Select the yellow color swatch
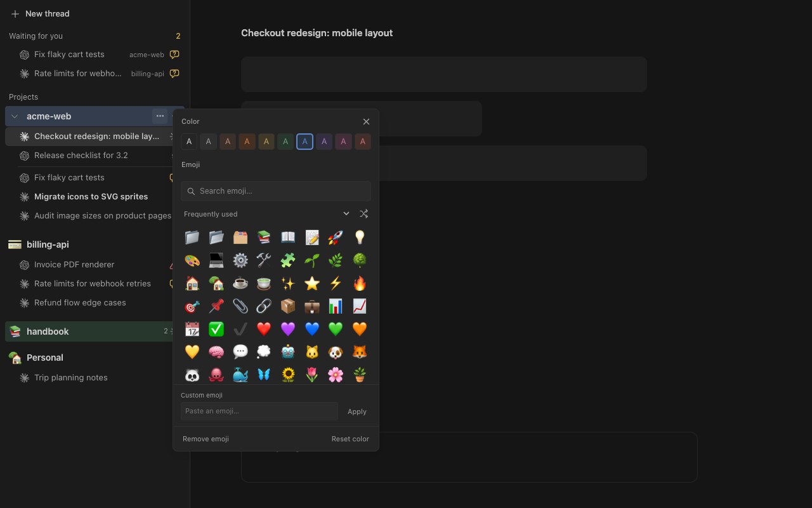The image size is (812, 508). tap(266, 142)
